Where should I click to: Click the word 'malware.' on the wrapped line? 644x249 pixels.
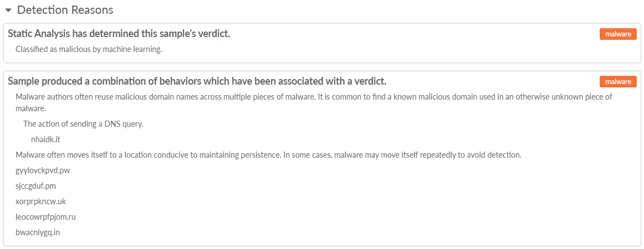click(x=30, y=108)
